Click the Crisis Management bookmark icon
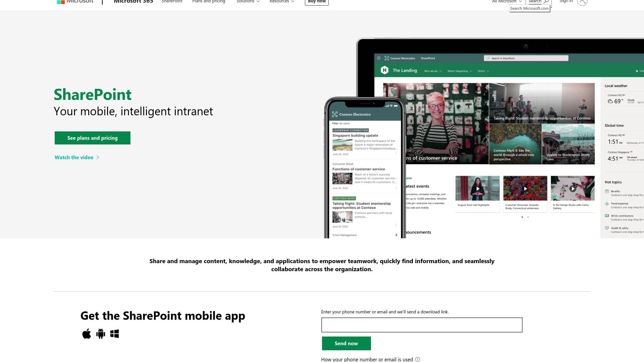This screenshot has height=362, width=644. point(396,235)
